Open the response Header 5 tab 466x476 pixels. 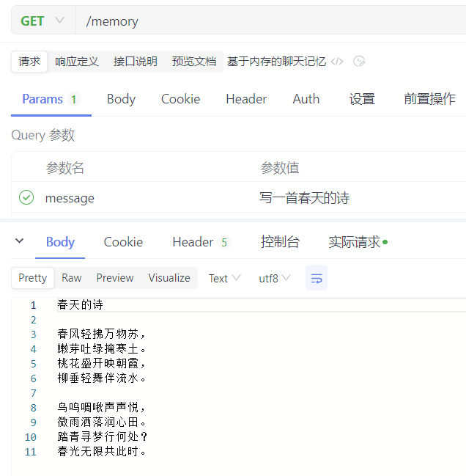(x=201, y=242)
